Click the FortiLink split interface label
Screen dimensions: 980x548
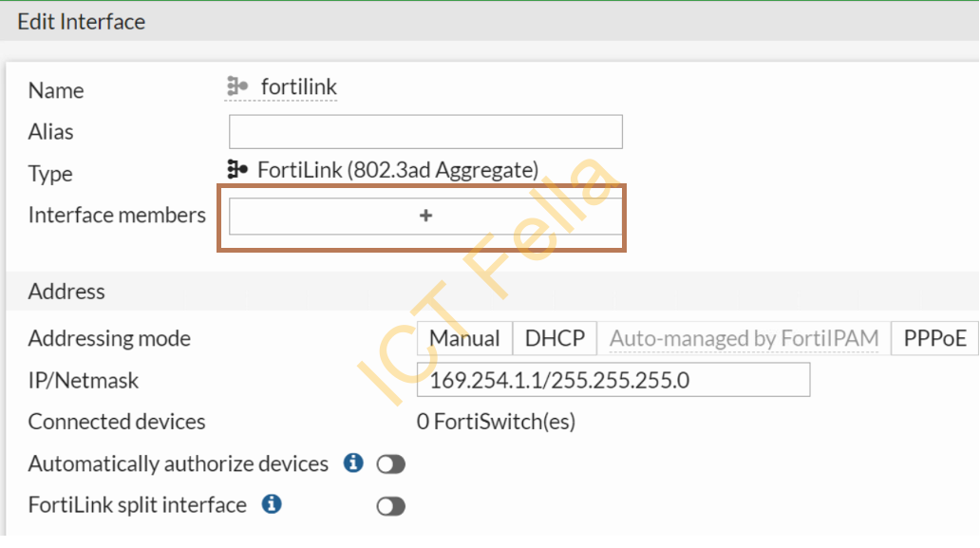click(x=138, y=505)
